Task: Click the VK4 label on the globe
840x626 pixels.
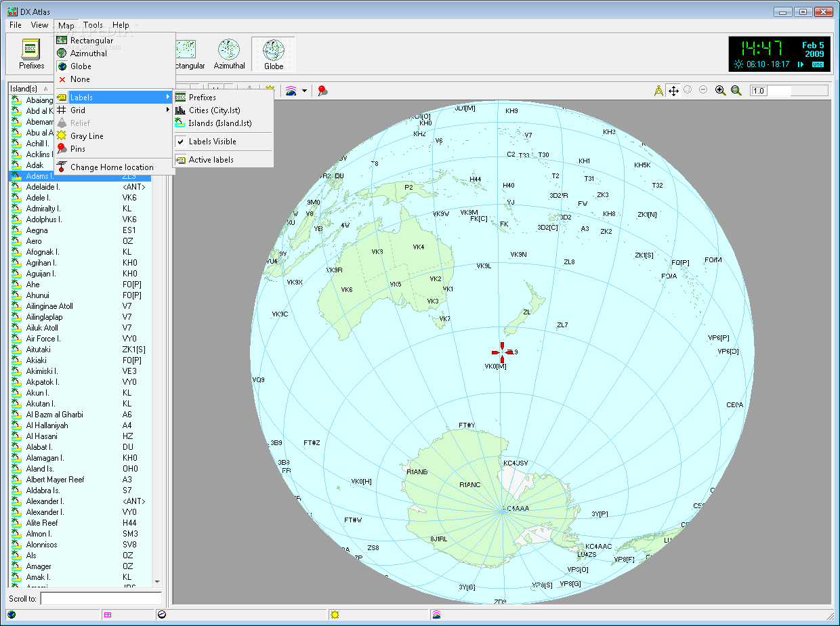Action: (x=419, y=247)
